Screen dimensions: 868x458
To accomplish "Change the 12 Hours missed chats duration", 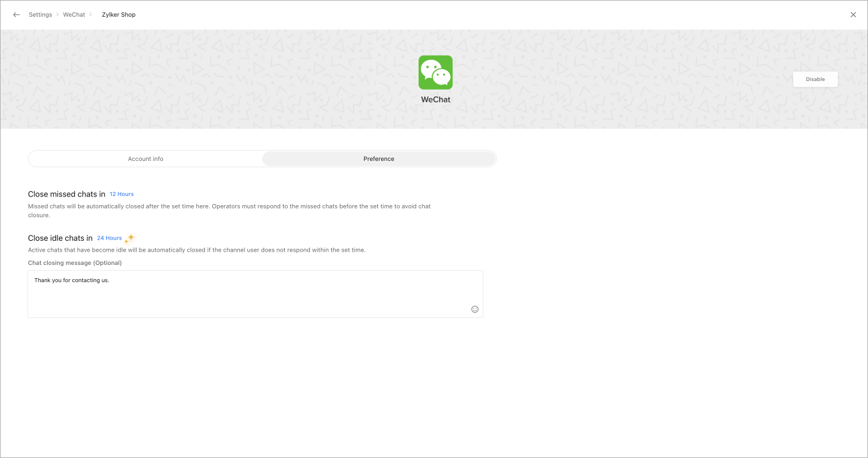I will point(122,194).
